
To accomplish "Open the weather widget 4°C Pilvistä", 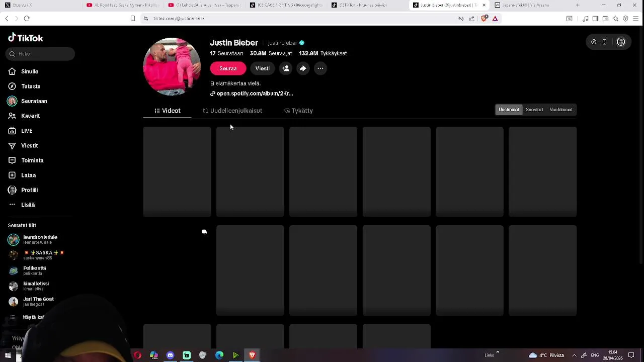I will (546, 355).
